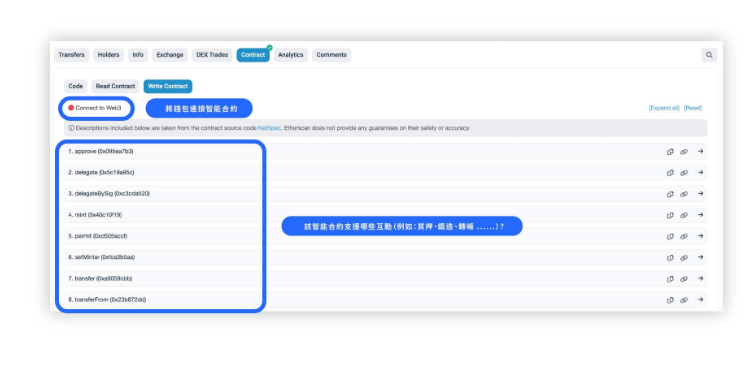Expand transferFrom row with its arrow
753x368 pixels.
(700, 299)
